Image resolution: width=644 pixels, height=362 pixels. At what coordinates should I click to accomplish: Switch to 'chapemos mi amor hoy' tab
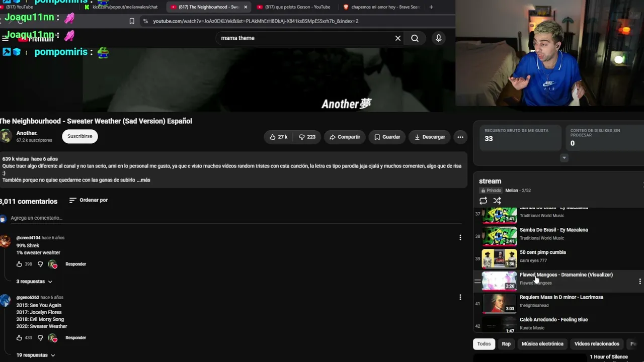click(x=381, y=7)
